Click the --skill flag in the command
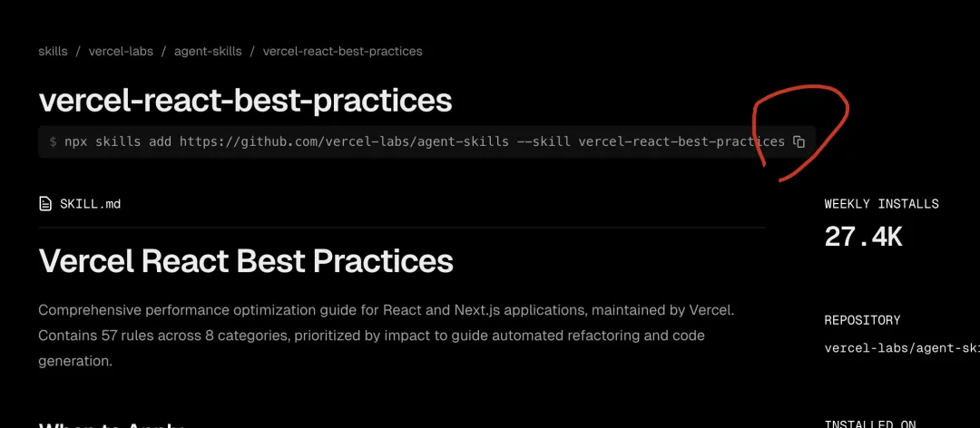 543,141
